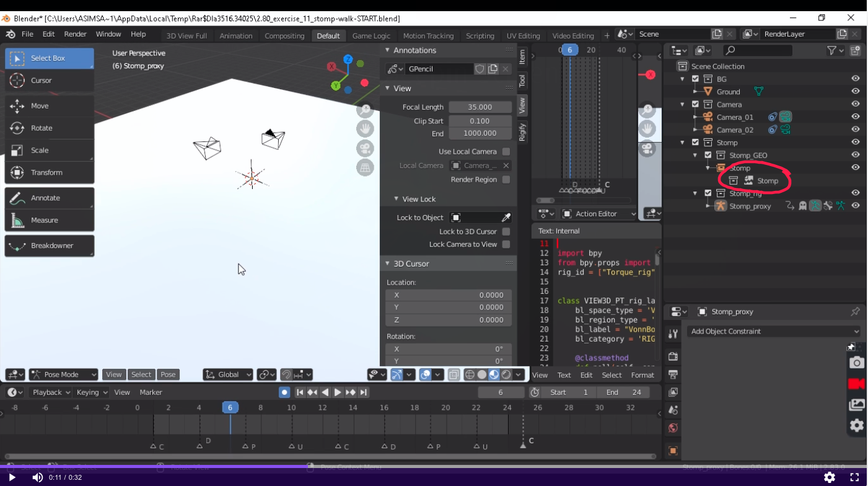The image size is (868, 486).
Task: Select the Transform tool
Action: click(50, 173)
